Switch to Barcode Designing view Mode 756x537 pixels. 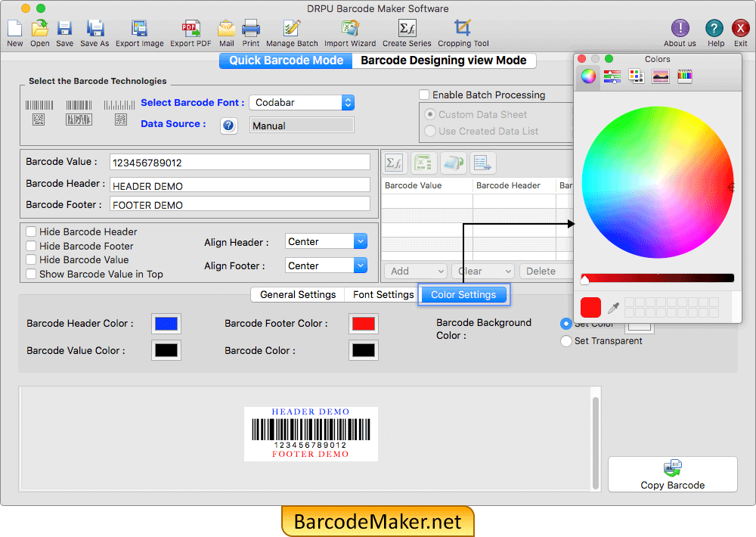(x=444, y=61)
